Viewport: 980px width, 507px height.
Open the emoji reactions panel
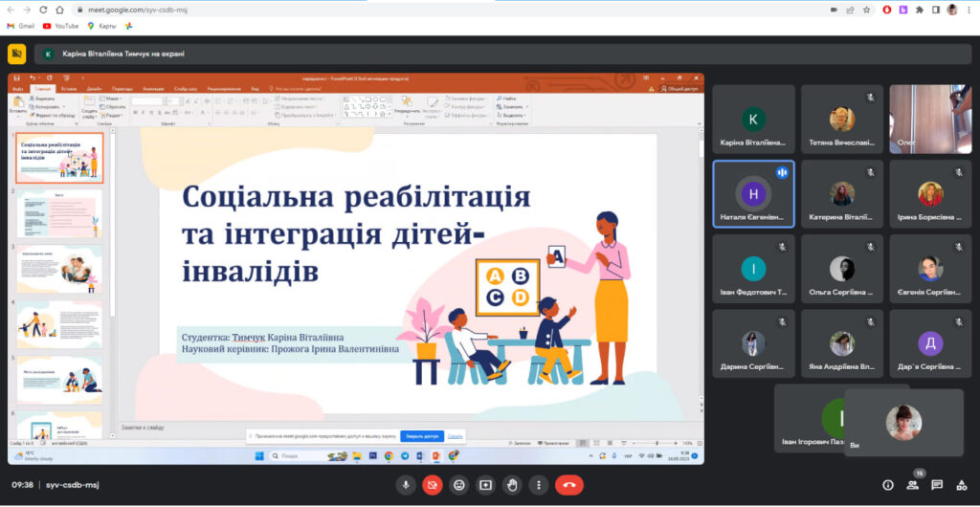pos(459,485)
